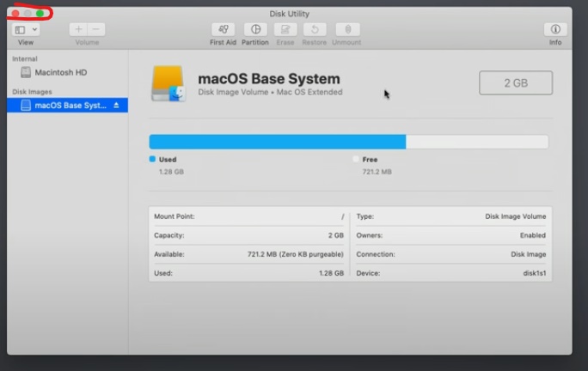Click "Disk Image Volume • Mac OS Extended" subtitle
Screen dimensions: 588x371
[270, 92]
